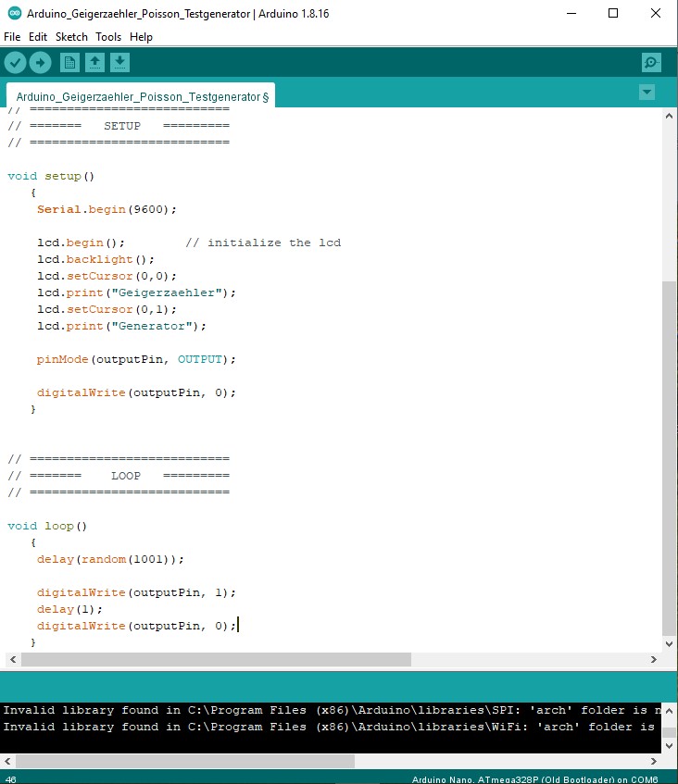Screen dimensions: 678x784
Task: Click the console horizontal scroll right arrow
Action: click(x=654, y=761)
